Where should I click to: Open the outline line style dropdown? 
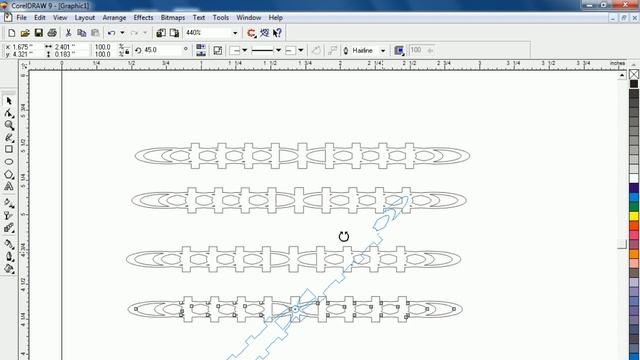278,50
